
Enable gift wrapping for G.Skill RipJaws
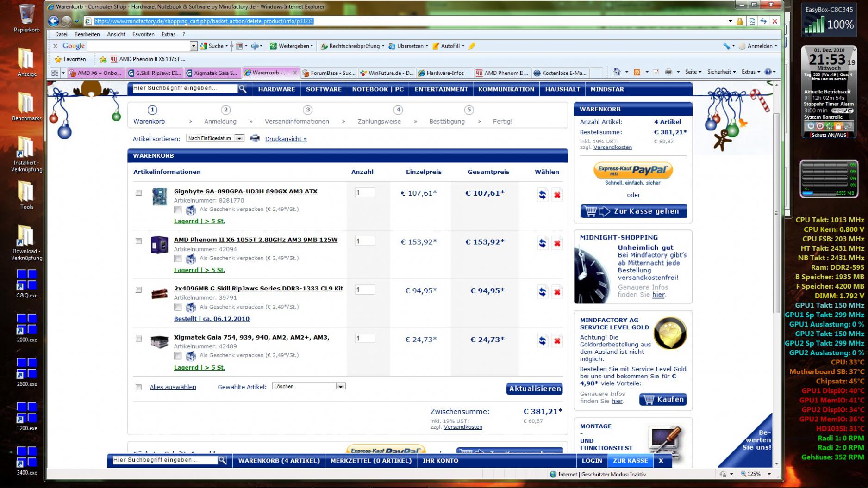coord(178,307)
